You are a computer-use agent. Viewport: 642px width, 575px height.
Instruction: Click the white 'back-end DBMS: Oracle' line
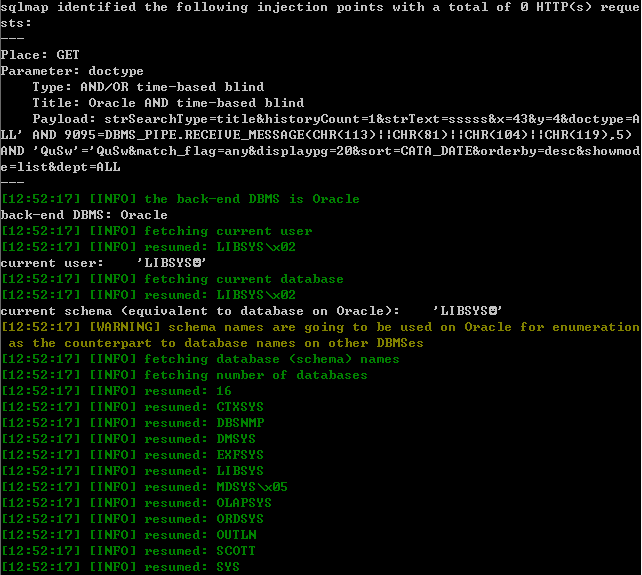(84, 215)
